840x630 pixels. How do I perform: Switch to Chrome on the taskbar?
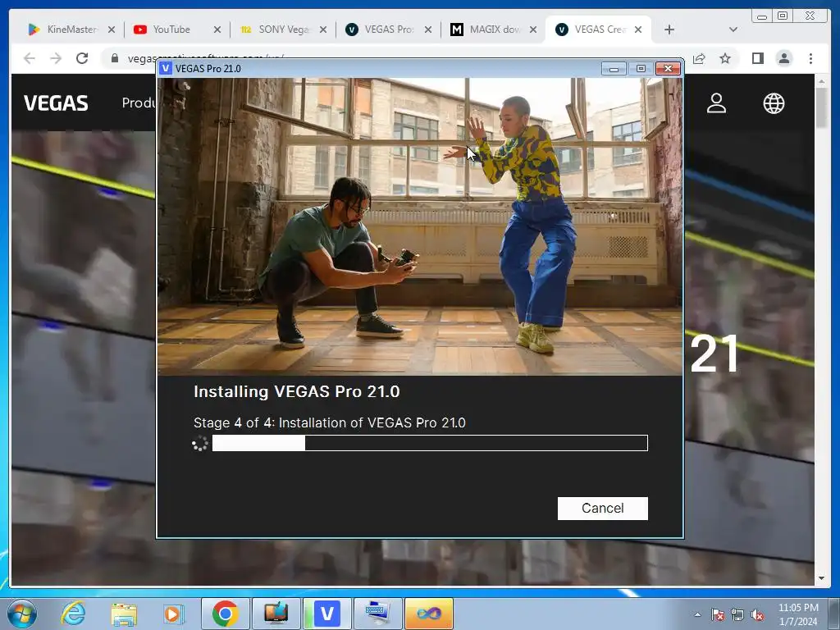click(x=226, y=614)
